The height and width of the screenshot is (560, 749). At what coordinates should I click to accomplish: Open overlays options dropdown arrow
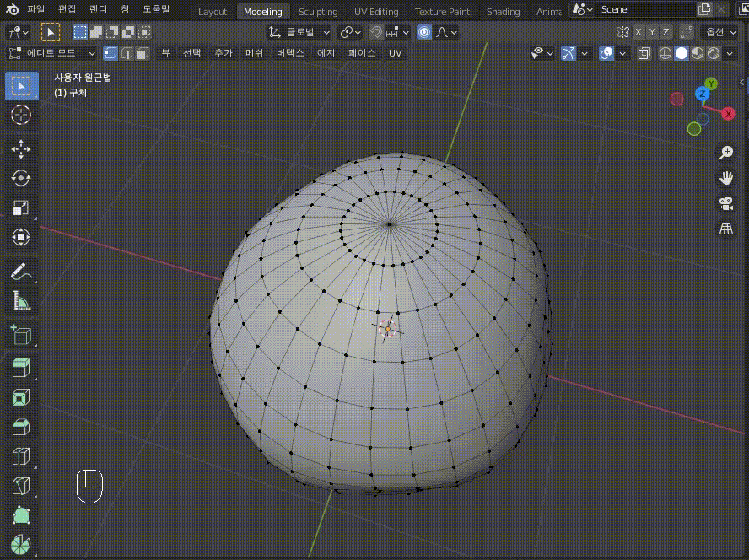(x=622, y=53)
